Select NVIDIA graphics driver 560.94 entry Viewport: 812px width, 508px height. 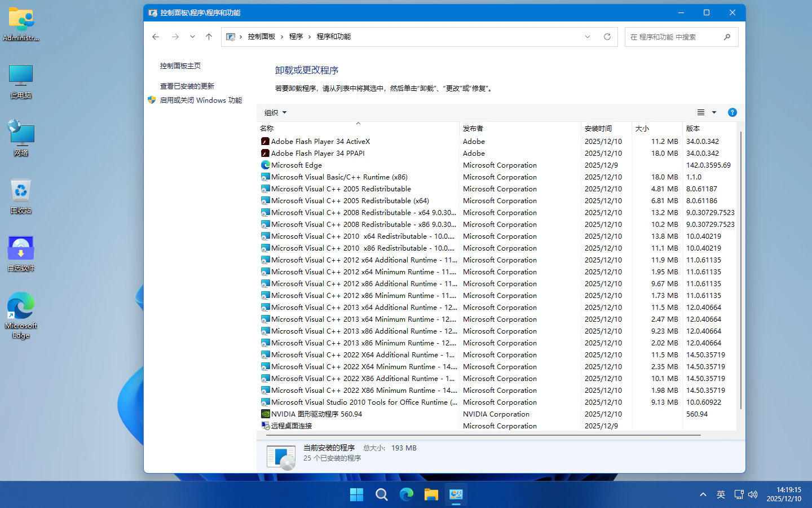(316, 414)
